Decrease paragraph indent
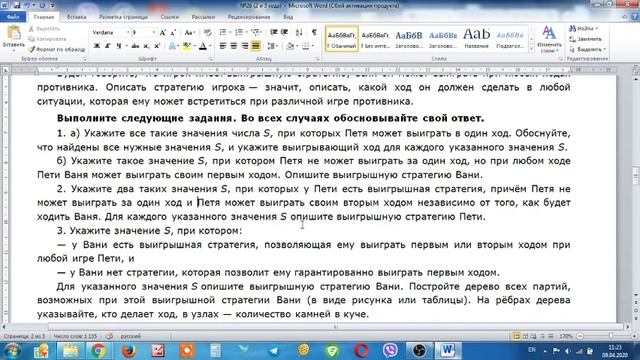 [x=273, y=32]
